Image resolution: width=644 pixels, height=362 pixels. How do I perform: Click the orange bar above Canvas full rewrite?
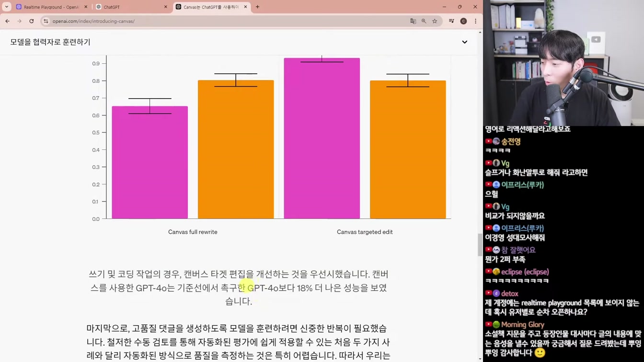tap(236, 149)
